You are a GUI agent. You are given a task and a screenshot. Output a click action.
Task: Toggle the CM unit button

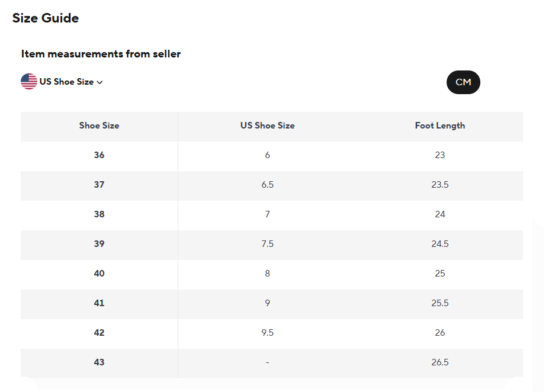463,82
